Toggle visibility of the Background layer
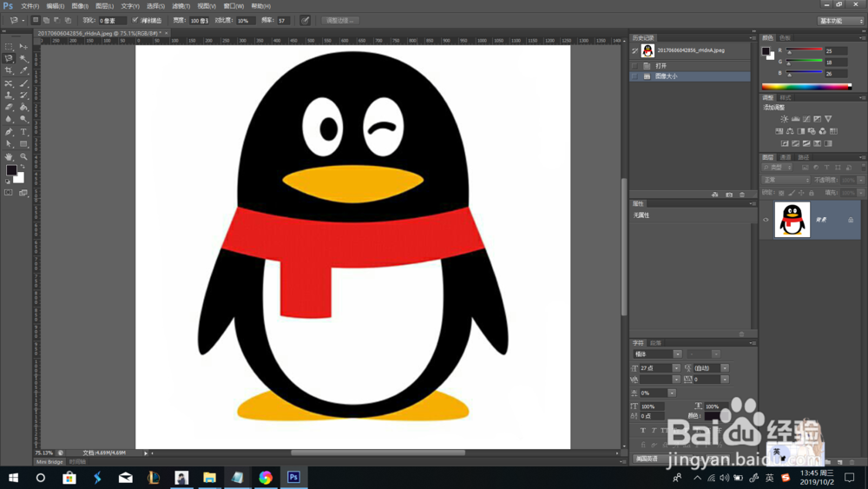 766,220
